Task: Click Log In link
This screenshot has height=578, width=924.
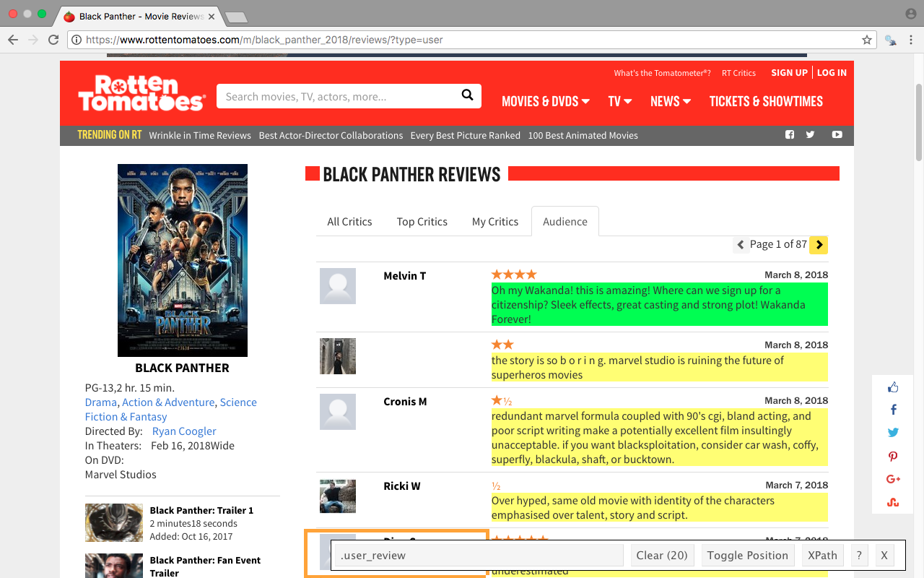Action: coord(832,72)
